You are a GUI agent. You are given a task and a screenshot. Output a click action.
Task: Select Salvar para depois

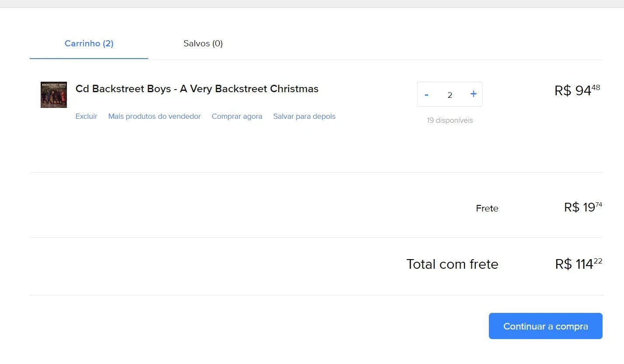304,116
